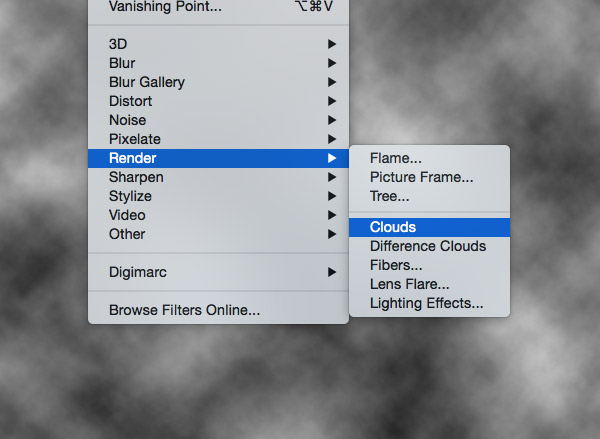This screenshot has width=600, height=439.
Task: Expand the Blur submenu
Action: click(x=122, y=63)
